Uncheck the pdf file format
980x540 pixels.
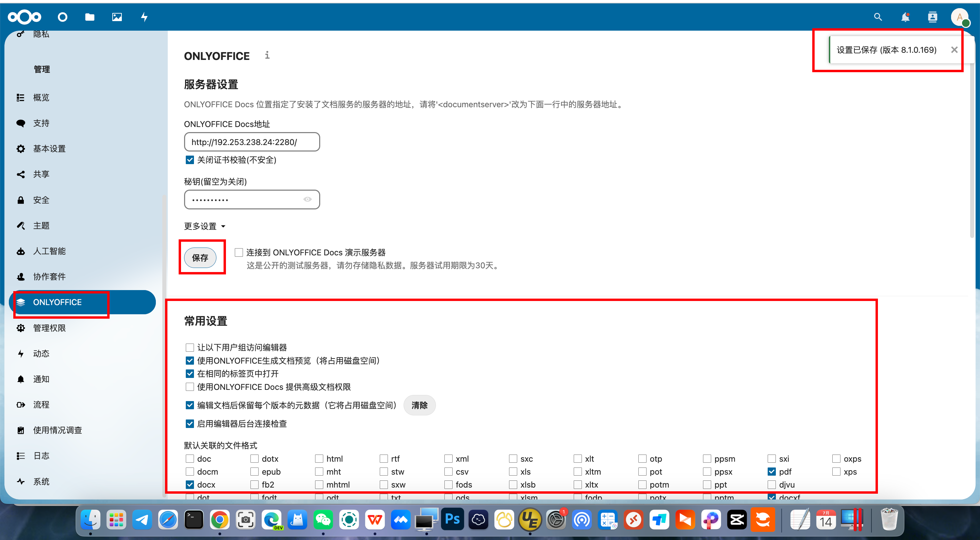[771, 472]
